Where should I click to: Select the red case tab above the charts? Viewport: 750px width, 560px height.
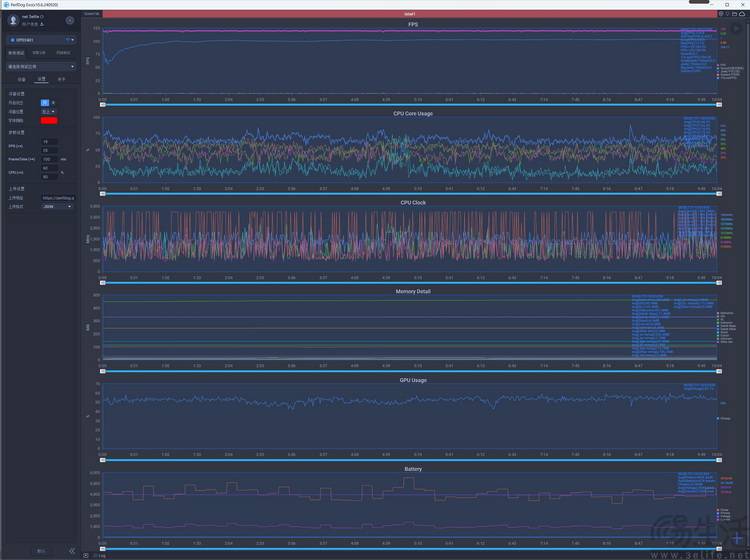[x=408, y=14]
